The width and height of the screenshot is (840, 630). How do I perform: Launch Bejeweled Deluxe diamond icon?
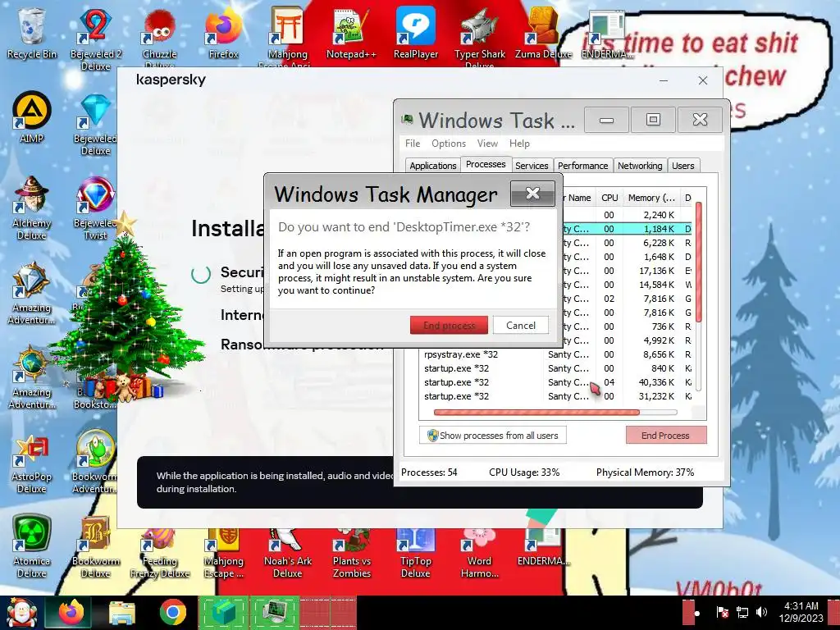pos(95,123)
